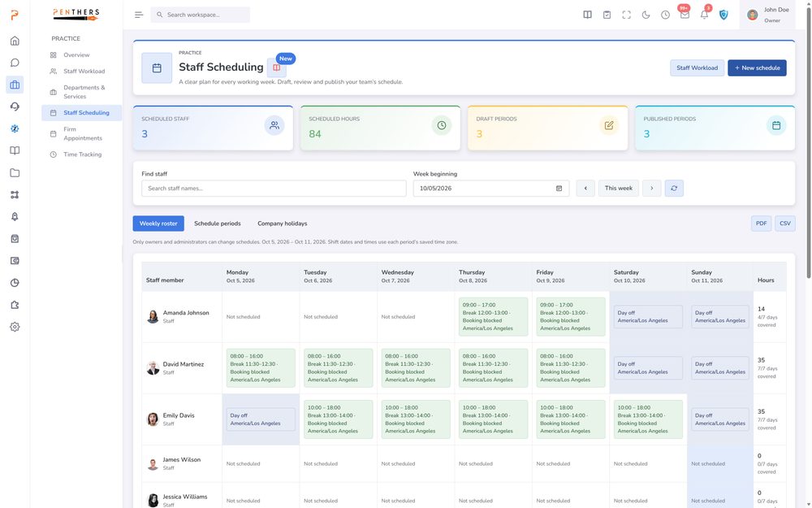
Task: Open the calendar check tasks icon in top bar
Action: click(607, 15)
